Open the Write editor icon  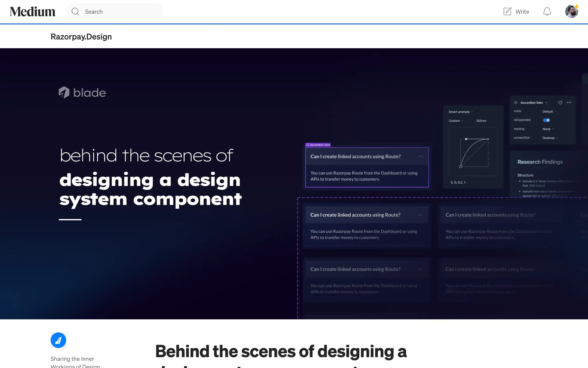pos(507,11)
